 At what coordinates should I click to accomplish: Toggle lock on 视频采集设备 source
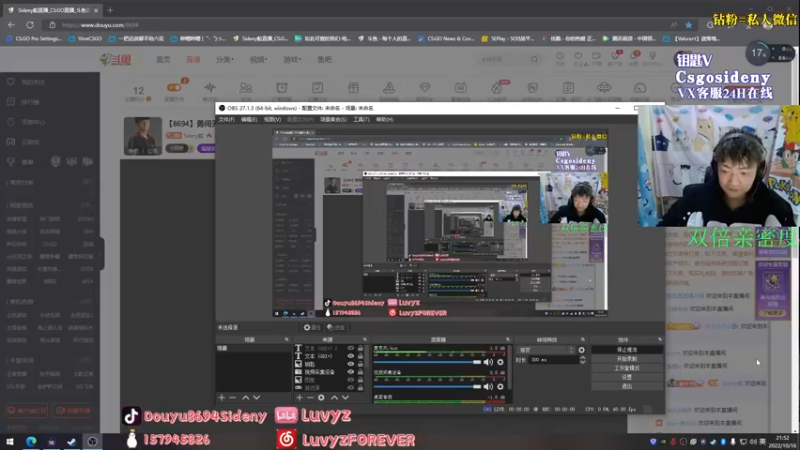point(360,372)
